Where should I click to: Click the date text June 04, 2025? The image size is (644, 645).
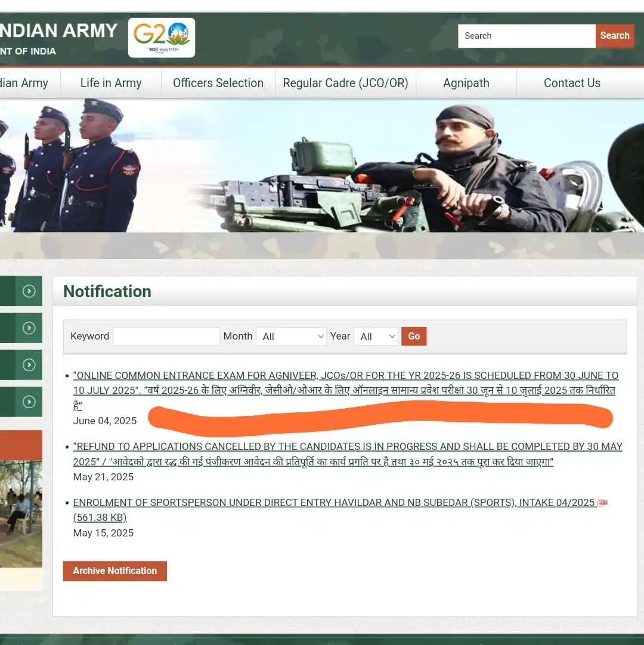pyautogui.click(x=105, y=421)
